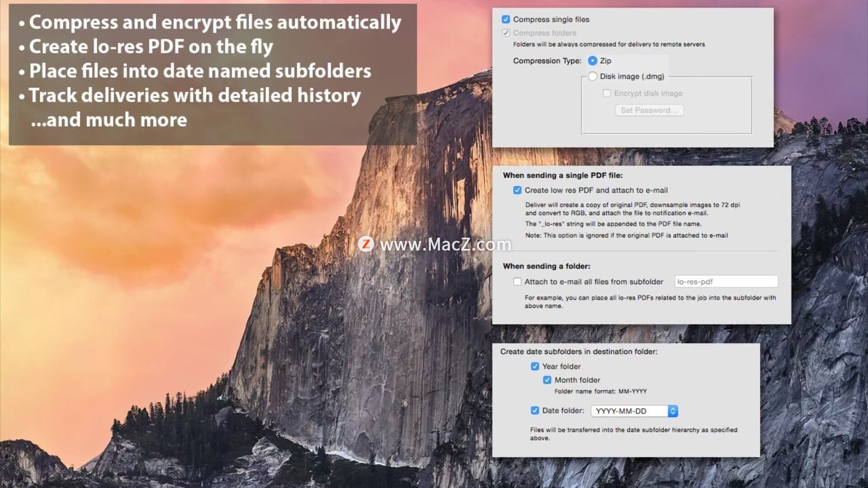This screenshot has width=868, height=488.
Task: Disable the Date folder checkbox
Action: point(535,410)
